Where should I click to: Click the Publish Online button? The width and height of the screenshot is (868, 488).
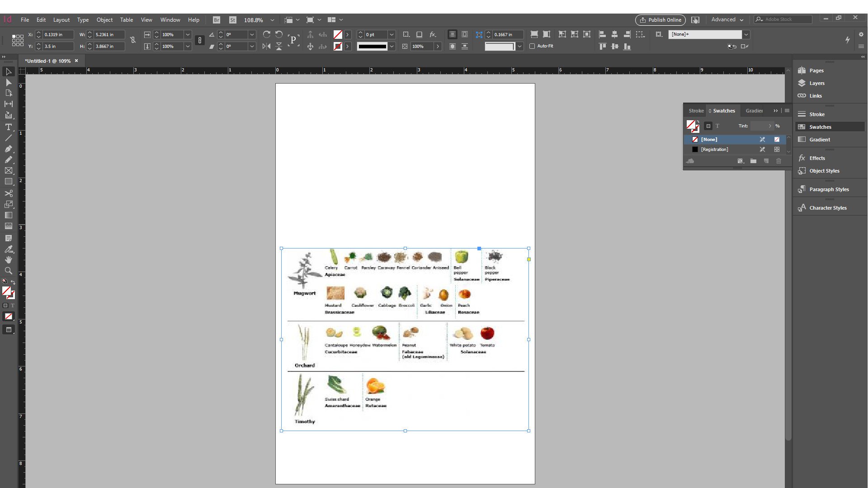(x=660, y=20)
